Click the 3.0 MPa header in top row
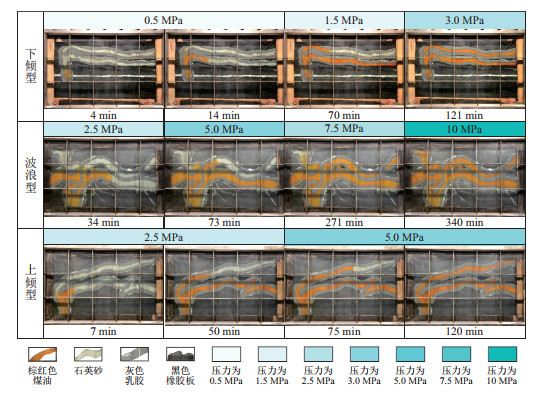 pyautogui.click(x=465, y=20)
